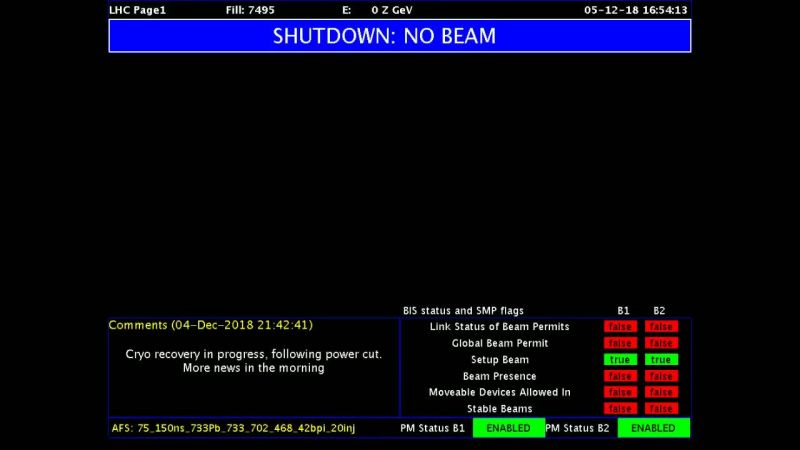
Task: Click the PM Status B1 ENABLED button
Action: click(x=508, y=428)
